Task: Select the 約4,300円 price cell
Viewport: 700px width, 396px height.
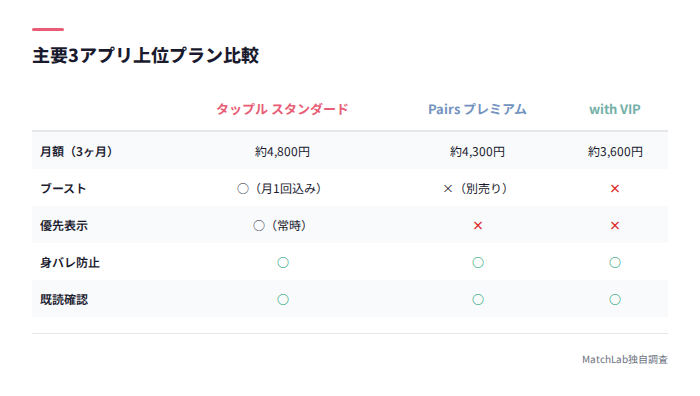Action: [x=477, y=152]
